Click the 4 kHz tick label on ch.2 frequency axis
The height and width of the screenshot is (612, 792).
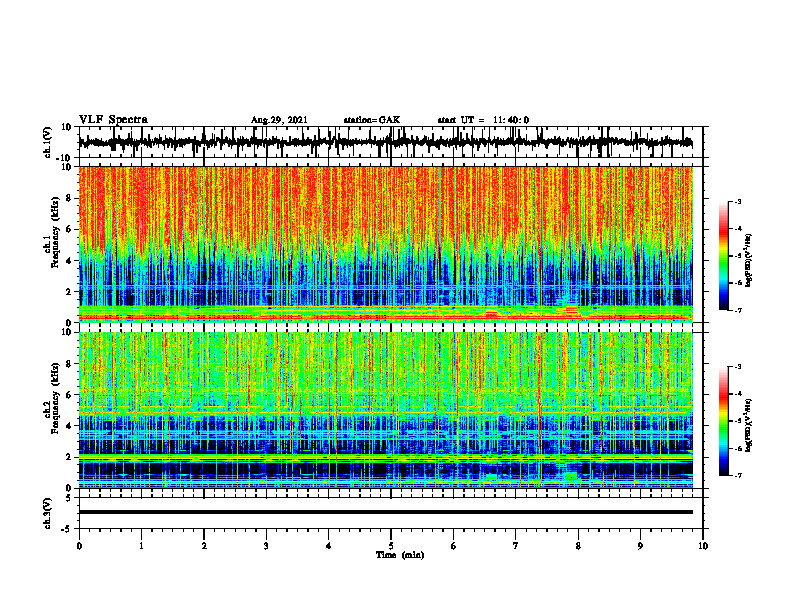click(x=69, y=426)
